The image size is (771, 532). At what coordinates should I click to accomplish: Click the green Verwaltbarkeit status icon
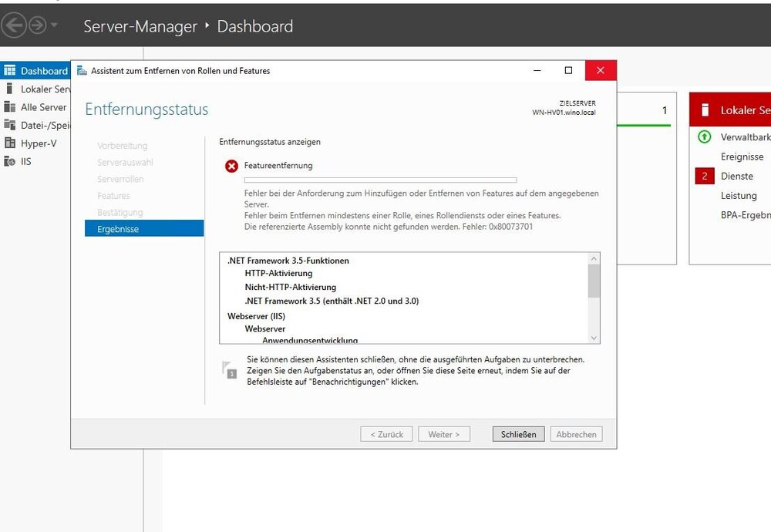point(704,137)
